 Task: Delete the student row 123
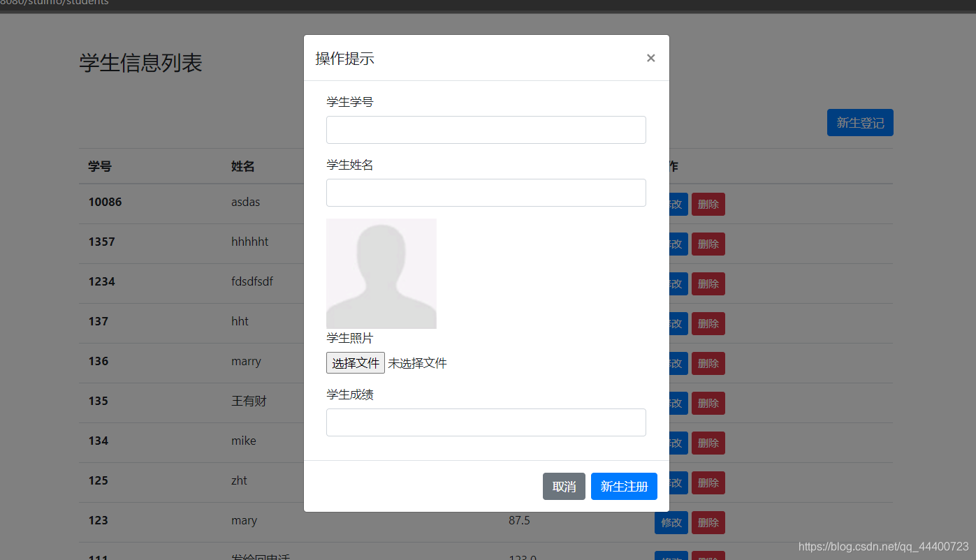pyautogui.click(x=708, y=522)
